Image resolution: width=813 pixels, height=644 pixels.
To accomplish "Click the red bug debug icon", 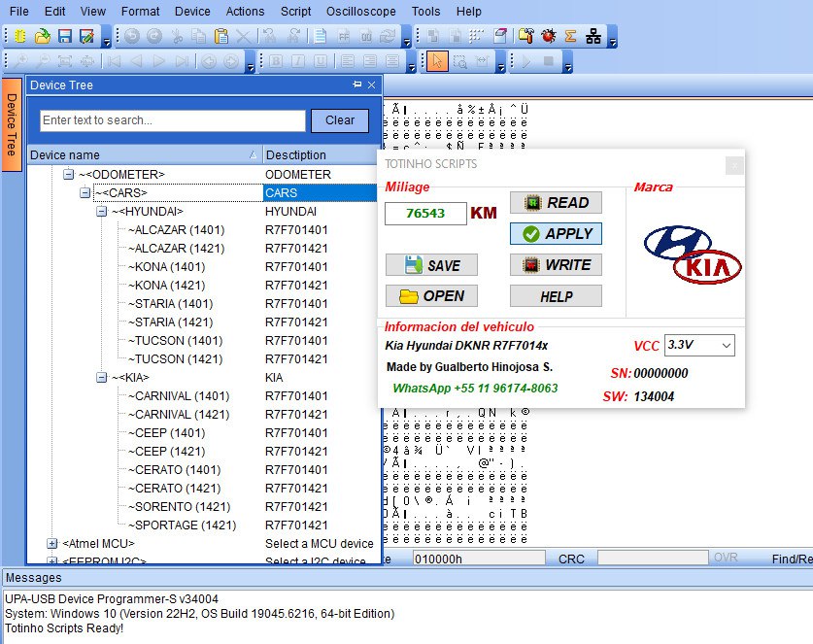I will [549, 37].
